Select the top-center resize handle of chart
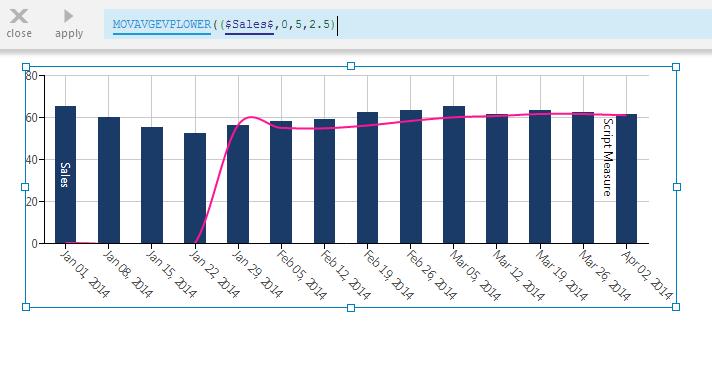 351,66
